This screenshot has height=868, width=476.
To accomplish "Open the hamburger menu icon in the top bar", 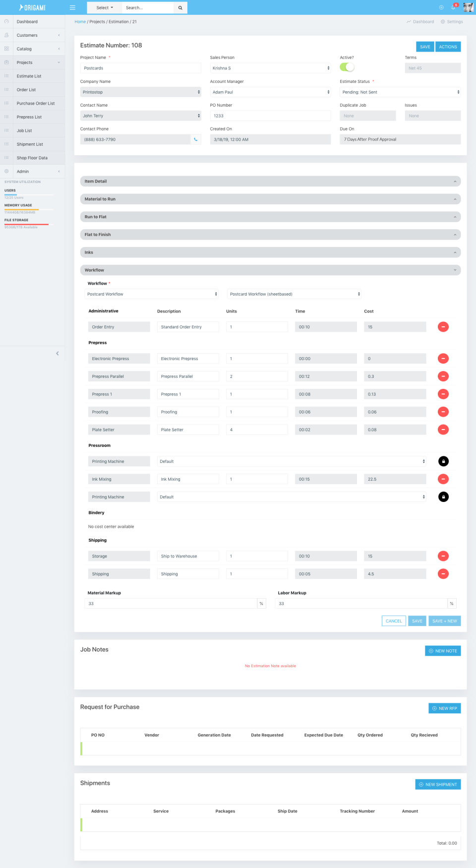I will (72, 7).
